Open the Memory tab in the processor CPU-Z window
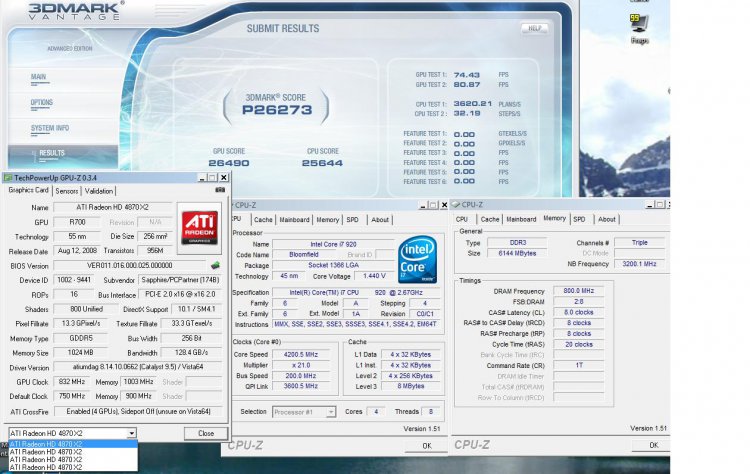This screenshot has height=474, width=750. pos(328,220)
